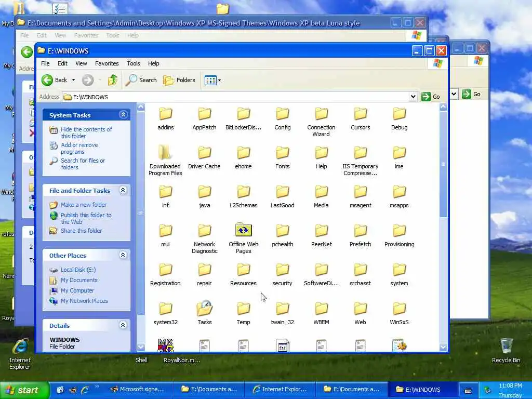Click Back arrow in the beta Luna window
The height and width of the screenshot is (399, 532).
point(27,52)
